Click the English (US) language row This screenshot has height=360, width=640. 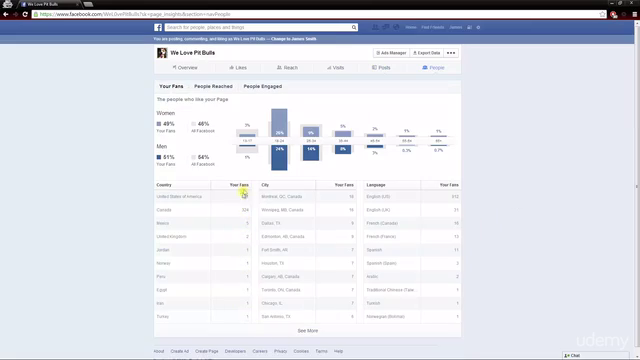click(x=413, y=197)
